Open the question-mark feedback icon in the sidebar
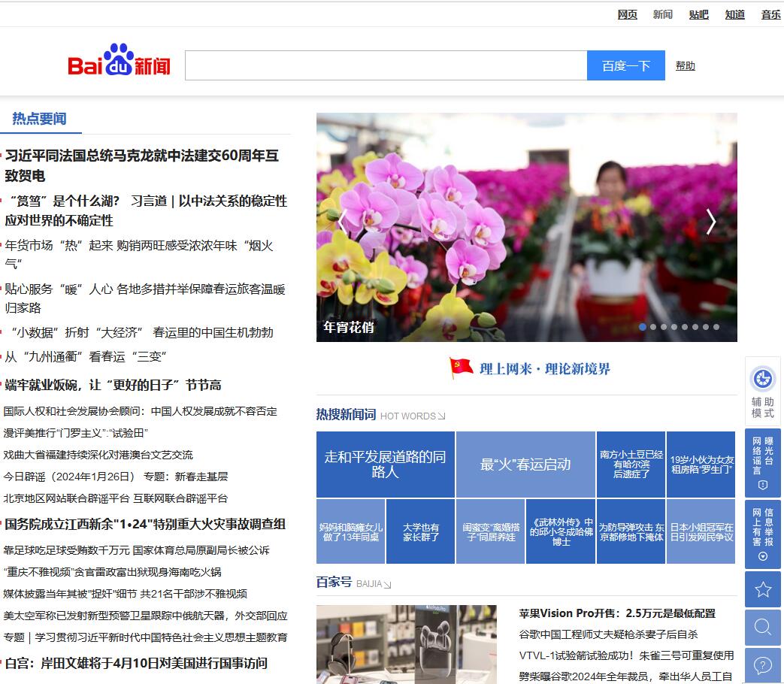The width and height of the screenshot is (784, 684). click(762, 664)
